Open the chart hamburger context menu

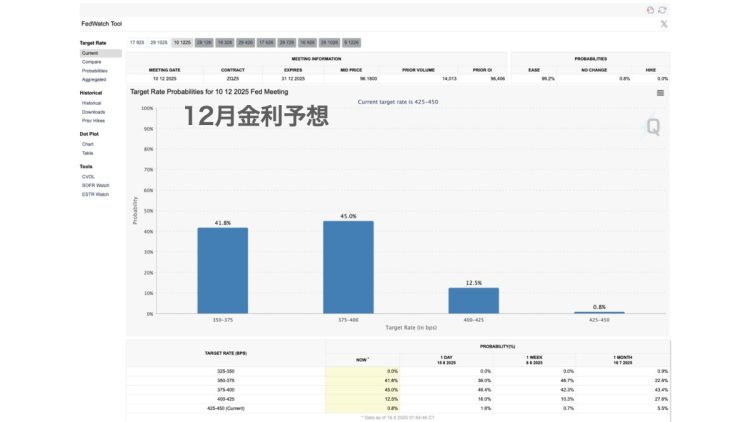(x=660, y=93)
